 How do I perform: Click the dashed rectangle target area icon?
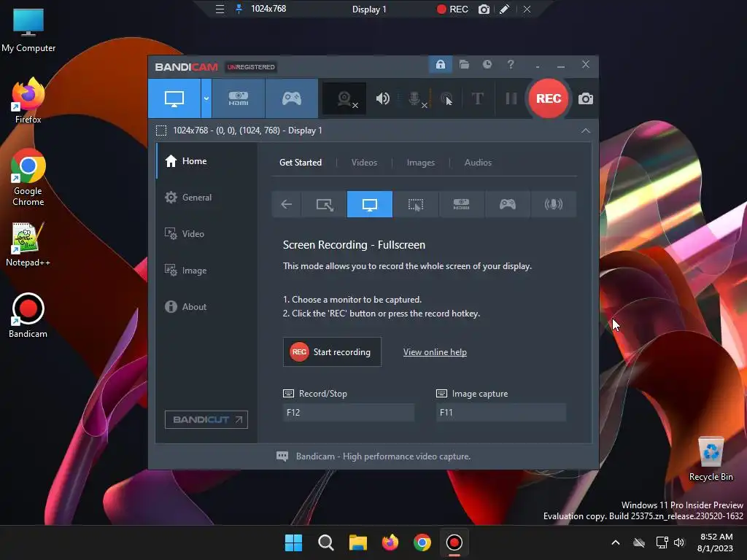click(161, 131)
